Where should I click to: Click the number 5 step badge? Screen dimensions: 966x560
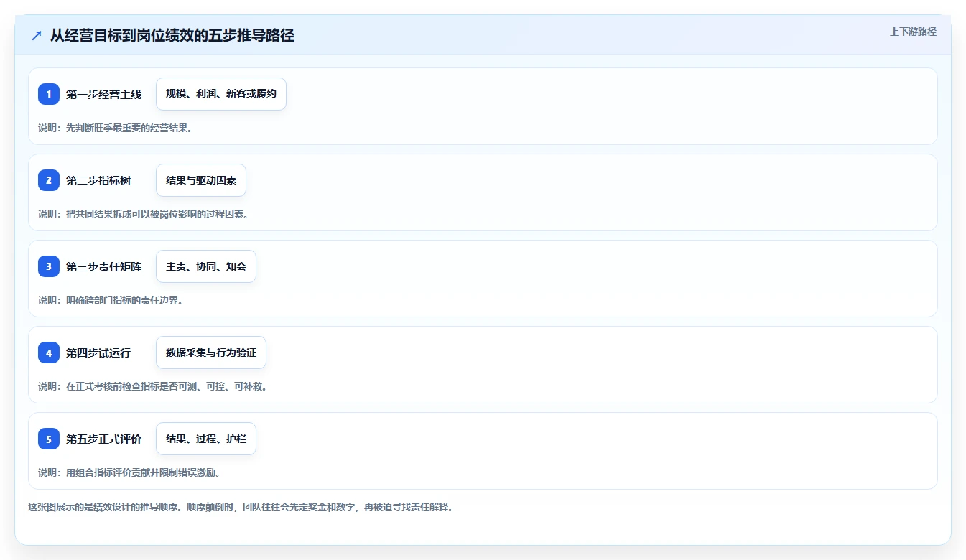[49, 439]
